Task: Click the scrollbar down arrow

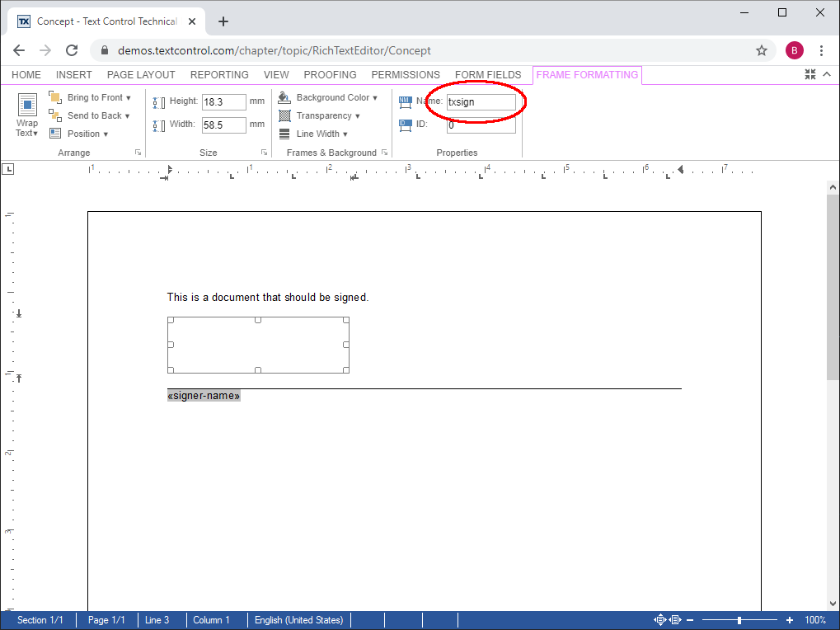Action: (x=833, y=604)
